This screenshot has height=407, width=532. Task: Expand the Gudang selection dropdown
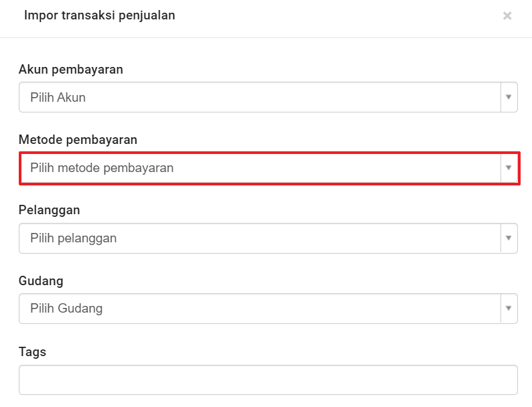(260, 308)
